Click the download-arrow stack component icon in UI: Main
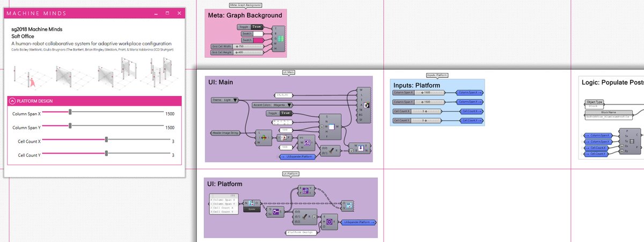The image size is (644, 242). tap(361, 148)
